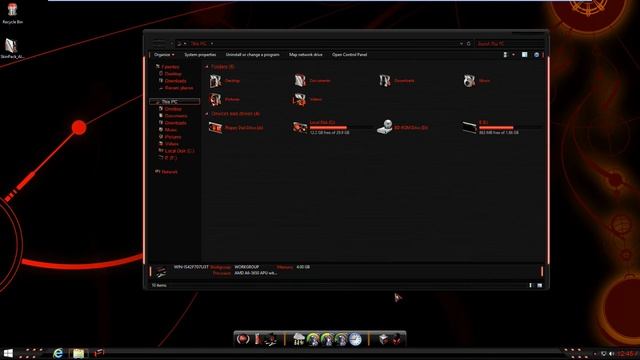The image size is (640, 360).
Task: Click the WORKGROUP value in details pane
Action: pyautogui.click(x=247, y=267)
